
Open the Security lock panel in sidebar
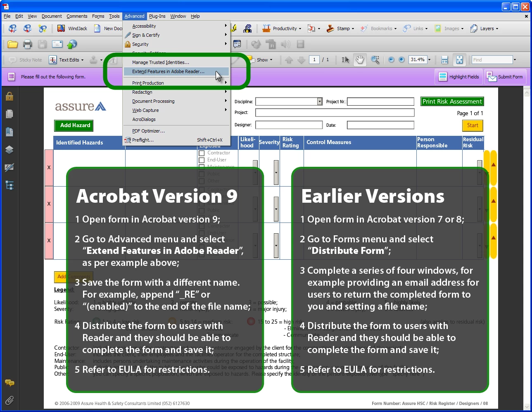pyautogui.click(x=9, y=96)
